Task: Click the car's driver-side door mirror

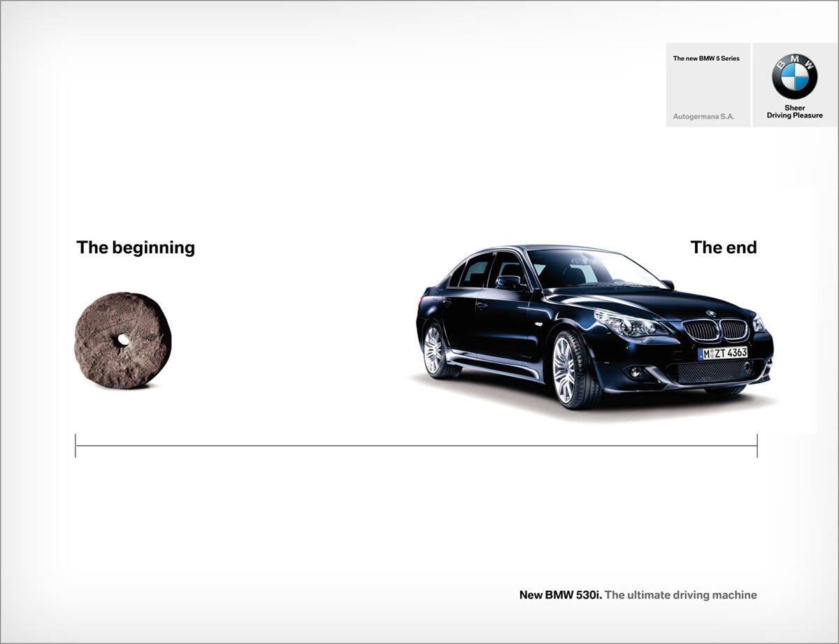Action: click(x=509, y=282)
